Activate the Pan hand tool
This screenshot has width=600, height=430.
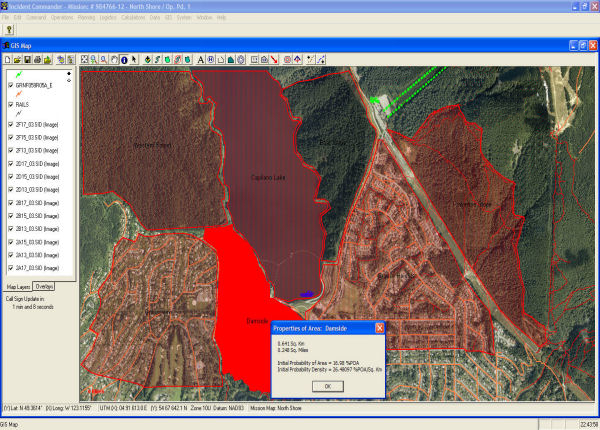click(x=114, y=60)
